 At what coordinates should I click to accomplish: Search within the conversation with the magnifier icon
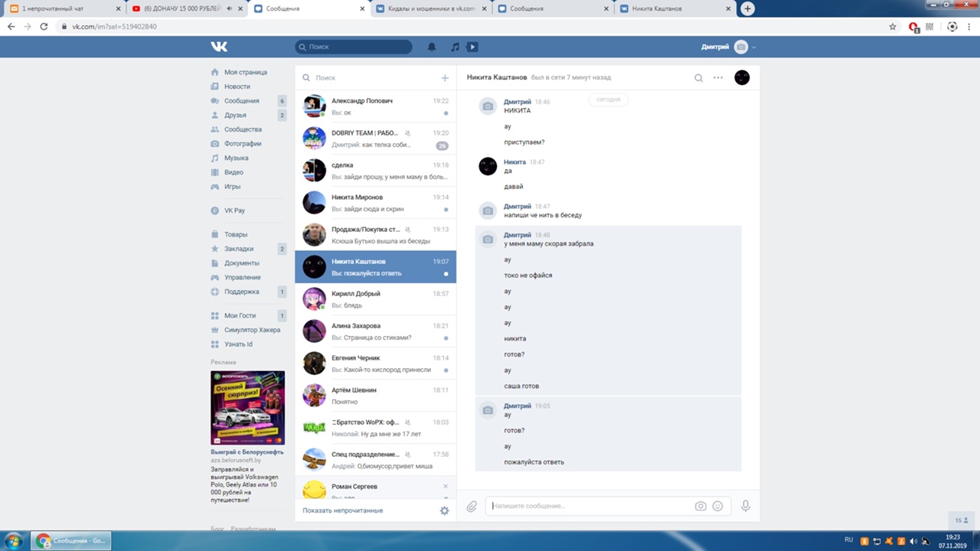(698, 77)
